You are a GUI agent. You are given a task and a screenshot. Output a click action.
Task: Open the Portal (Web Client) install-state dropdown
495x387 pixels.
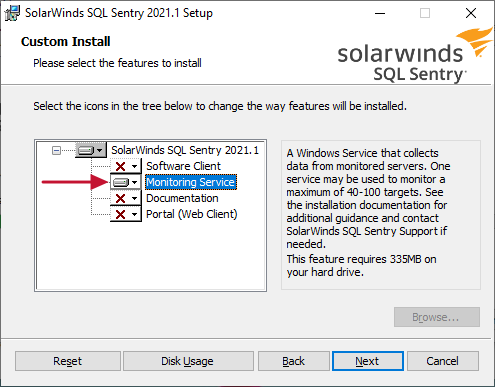126,214
